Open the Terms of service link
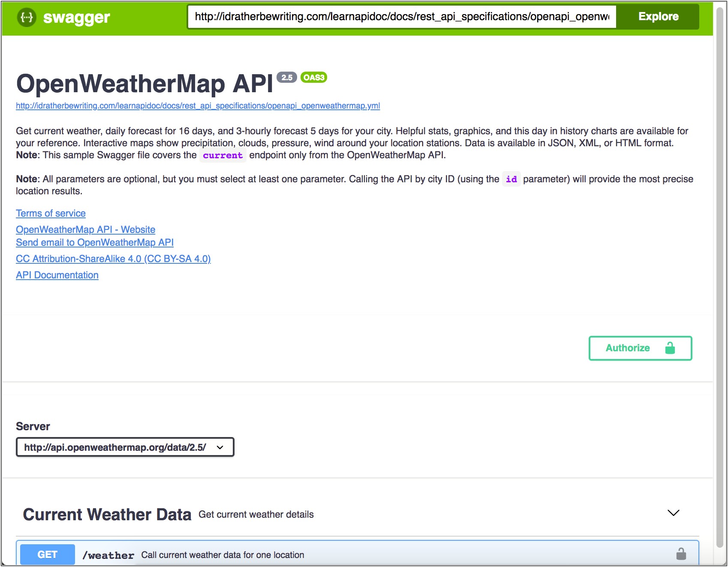The width and height of the screenshot is (728, 567). (51, 213)
